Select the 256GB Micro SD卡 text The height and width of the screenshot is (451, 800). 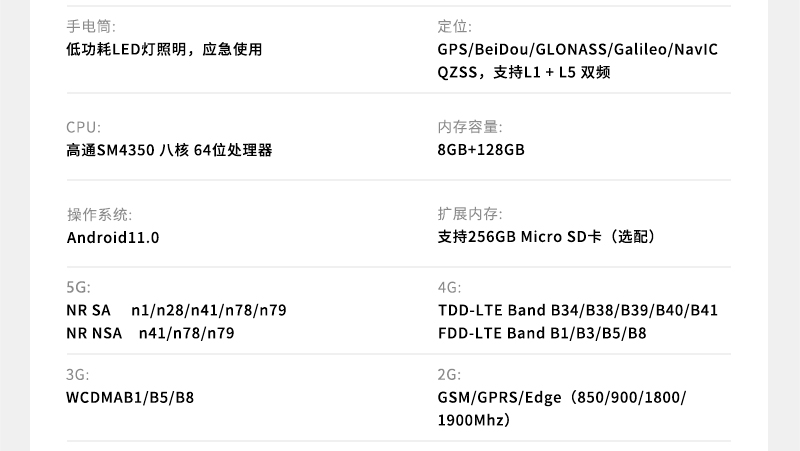click(x=546, y=238)
